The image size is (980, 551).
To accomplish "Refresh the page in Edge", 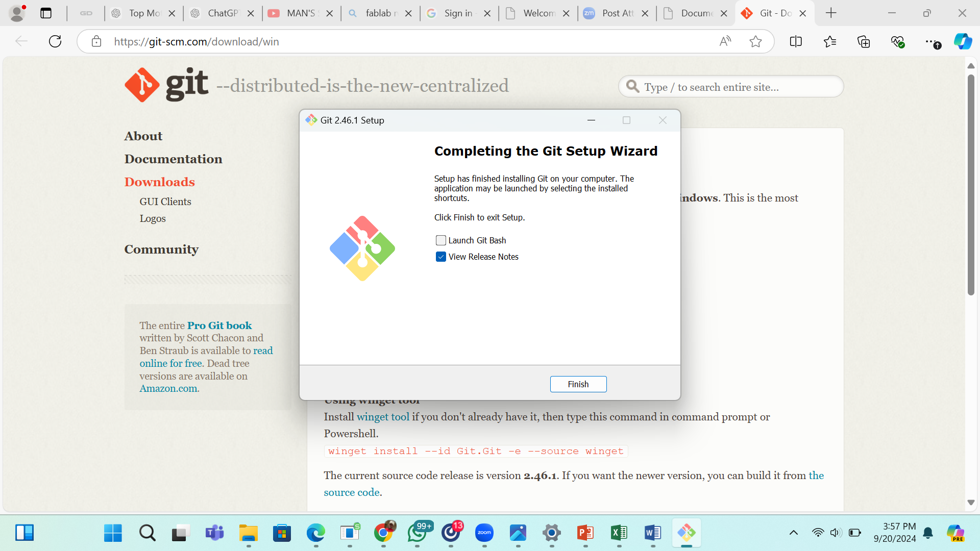I will point(55,41).
